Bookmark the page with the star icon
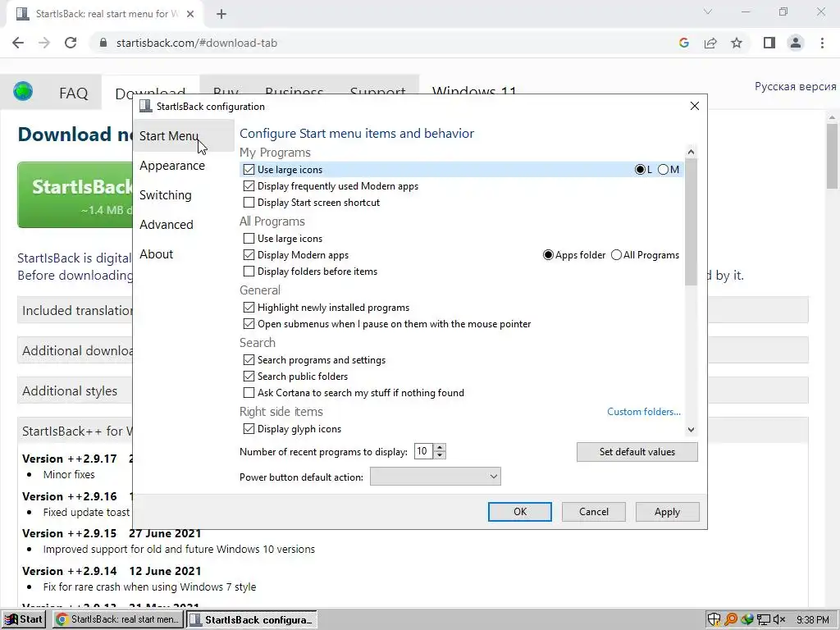The height and width of the screenshot is (630, 840). click(737, 43)
